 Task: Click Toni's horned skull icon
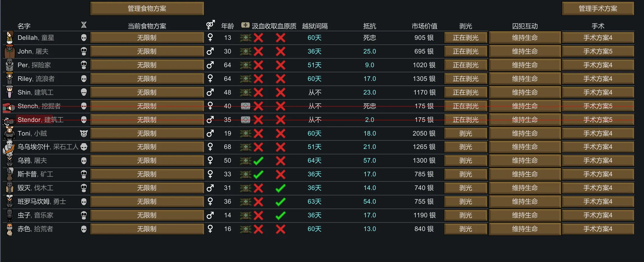click(x=84, y=133)
